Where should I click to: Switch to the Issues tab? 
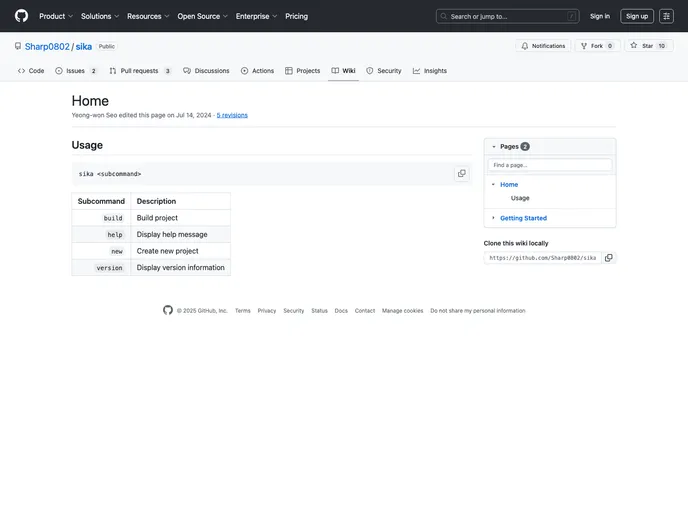click(75, 71)
